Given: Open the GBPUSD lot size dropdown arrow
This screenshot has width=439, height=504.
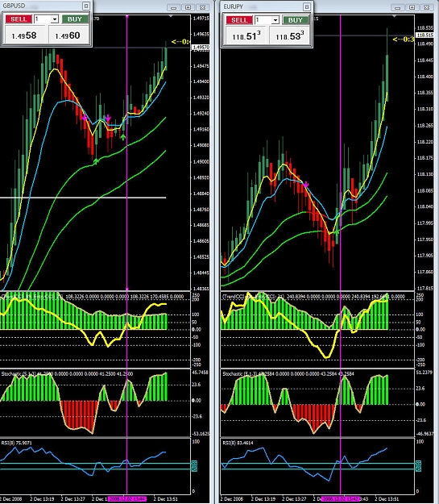Looking at the screenshot, I should pyautogui.click(x=55, y=19).
